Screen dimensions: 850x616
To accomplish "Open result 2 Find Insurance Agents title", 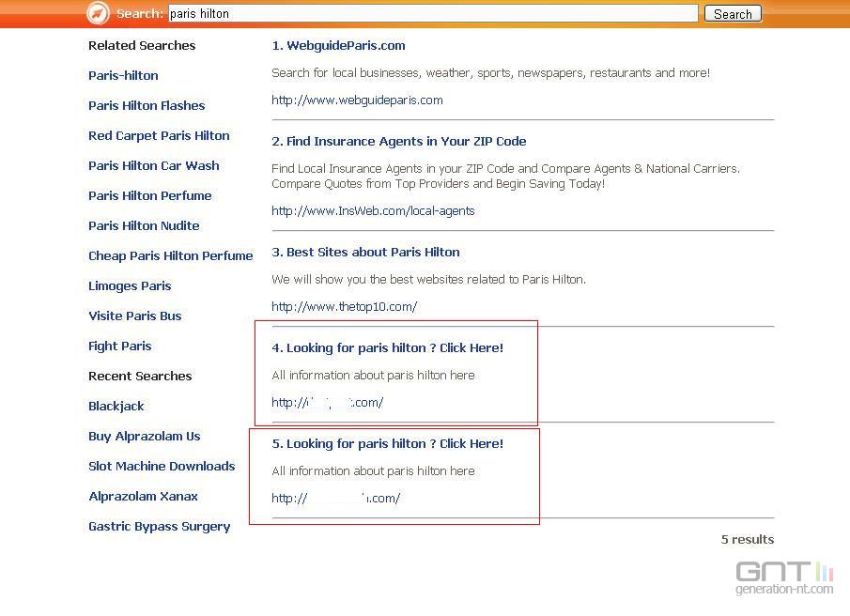I will pyautogui.click(x=398, y=142).
